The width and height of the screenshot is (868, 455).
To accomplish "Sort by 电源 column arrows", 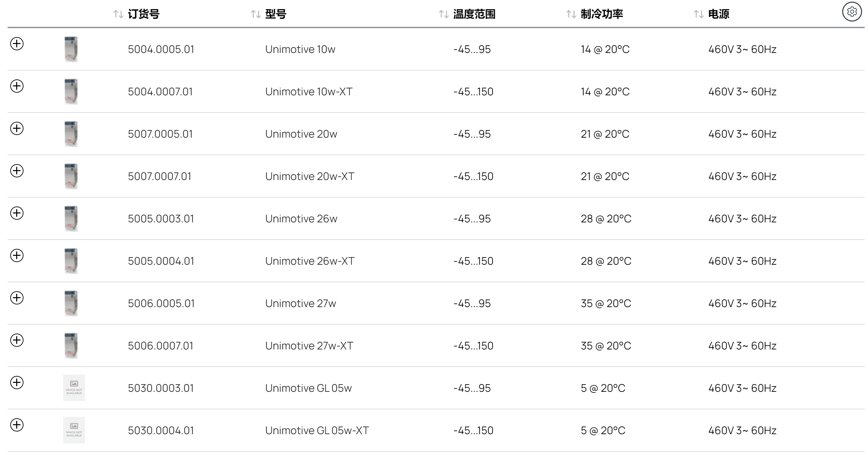I will pyautogui.click(x=699, y=14).
